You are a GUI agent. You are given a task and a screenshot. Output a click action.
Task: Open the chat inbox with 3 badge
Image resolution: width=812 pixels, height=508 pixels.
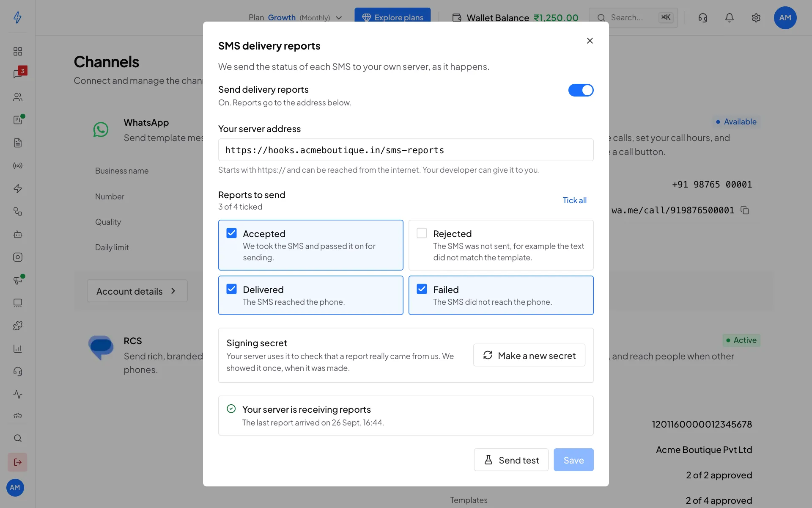pyautogui.click(x=19, y=73)
